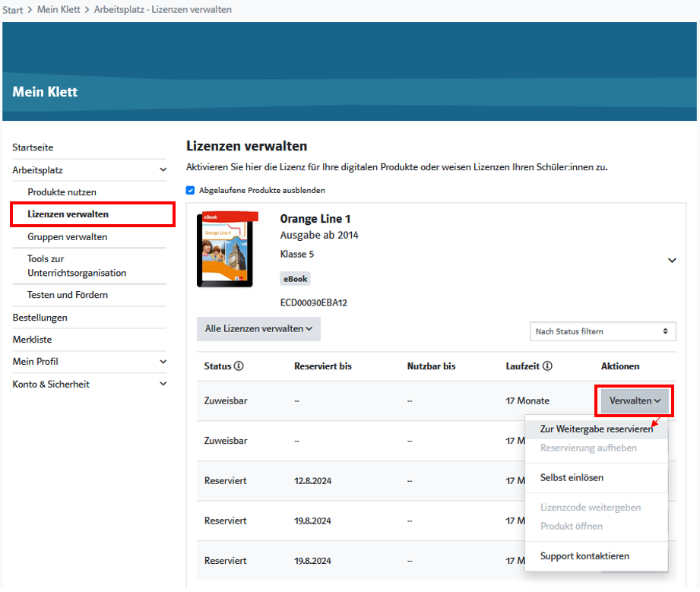
Task: Click the Klasse 5 label
Action: [x=297, y=254]
